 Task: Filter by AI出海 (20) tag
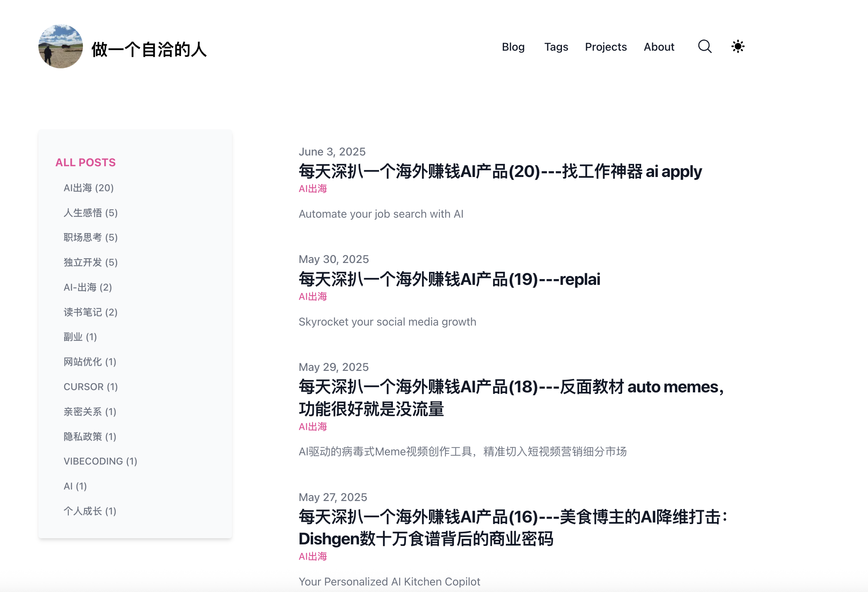[89, 188]
